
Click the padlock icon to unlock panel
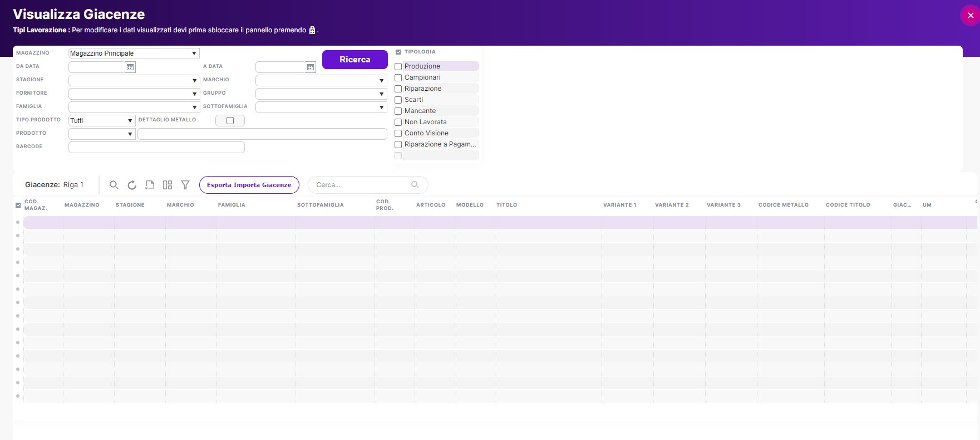pyautogui.click(x=312, y=30)
